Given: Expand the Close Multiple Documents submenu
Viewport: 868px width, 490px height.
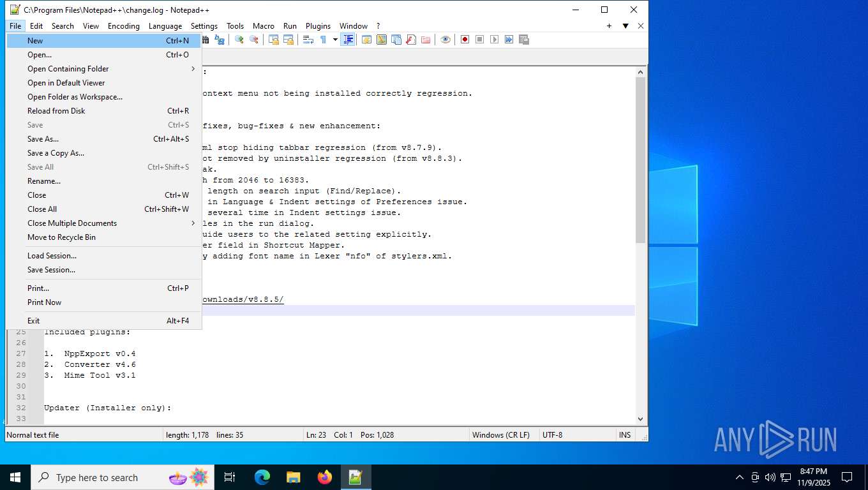Looking at the screenshot, I should pyautogui.click(x=103, y=223).
